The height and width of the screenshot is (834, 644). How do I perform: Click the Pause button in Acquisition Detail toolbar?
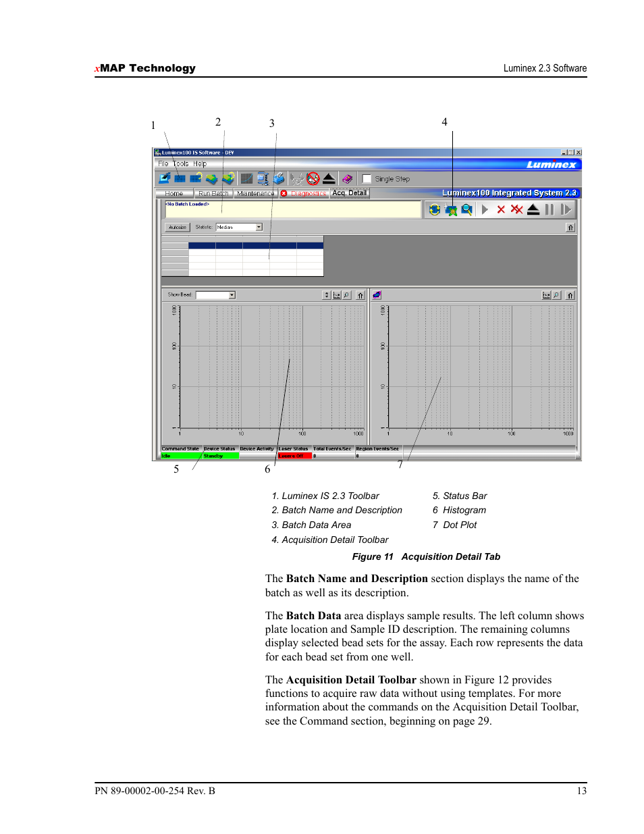(x=549, y=209)
